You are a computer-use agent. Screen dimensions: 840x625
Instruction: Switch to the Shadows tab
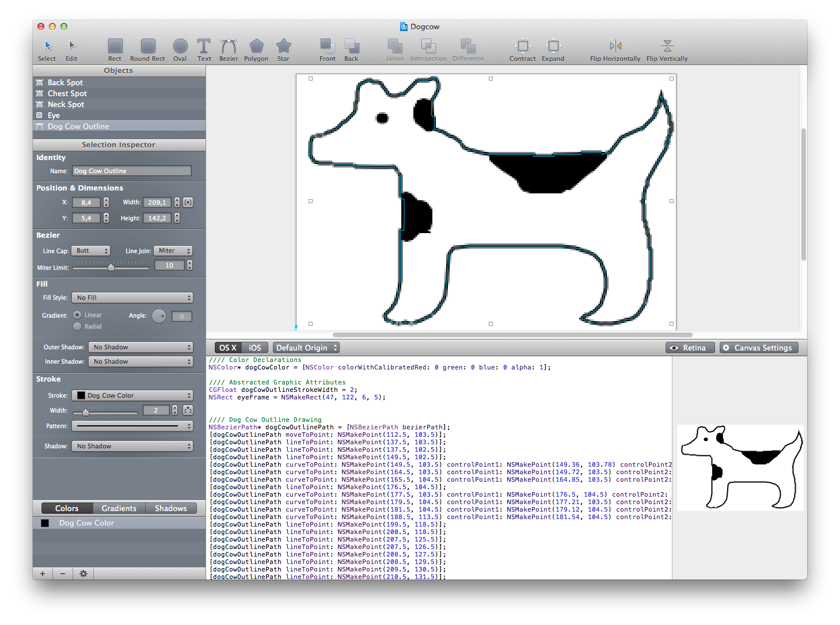point(171,508)
